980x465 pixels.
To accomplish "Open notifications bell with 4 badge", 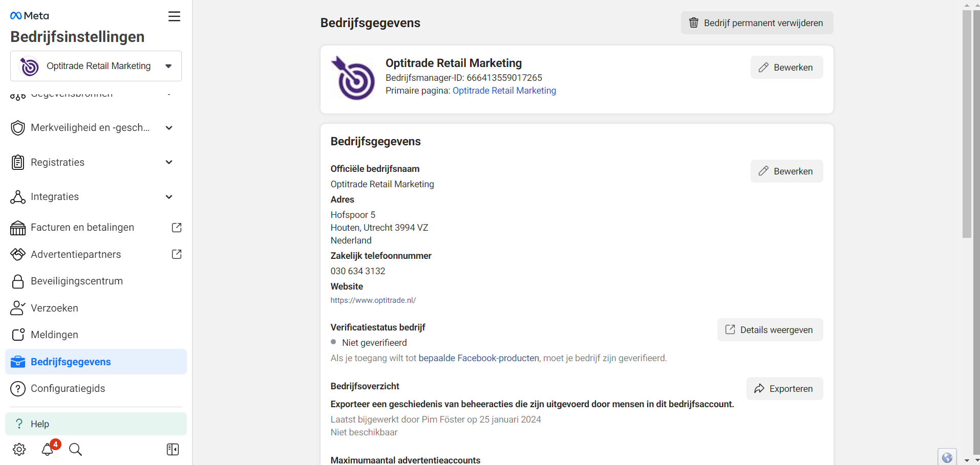I will pos(48,449).
